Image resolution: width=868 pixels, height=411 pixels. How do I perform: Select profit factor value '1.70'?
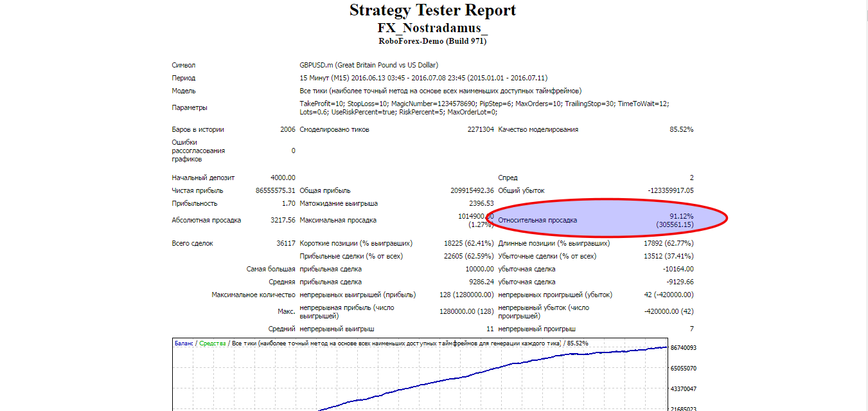(288, 203)
